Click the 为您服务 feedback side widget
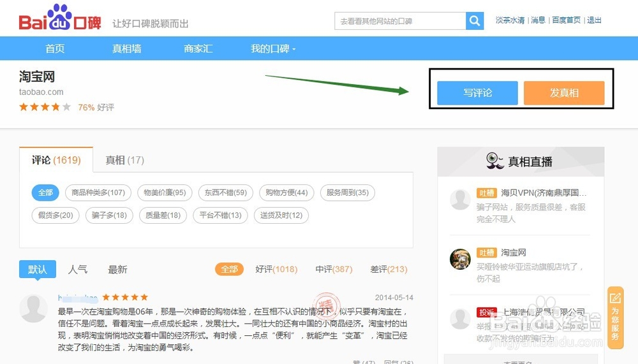This screenshot has height=364, width=638. (x=615, y=317)
